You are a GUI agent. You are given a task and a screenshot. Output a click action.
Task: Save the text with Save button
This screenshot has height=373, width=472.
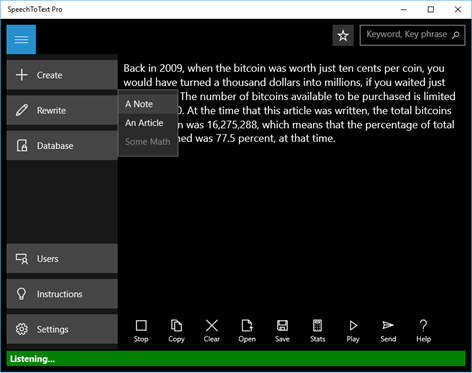pos(282,331)
